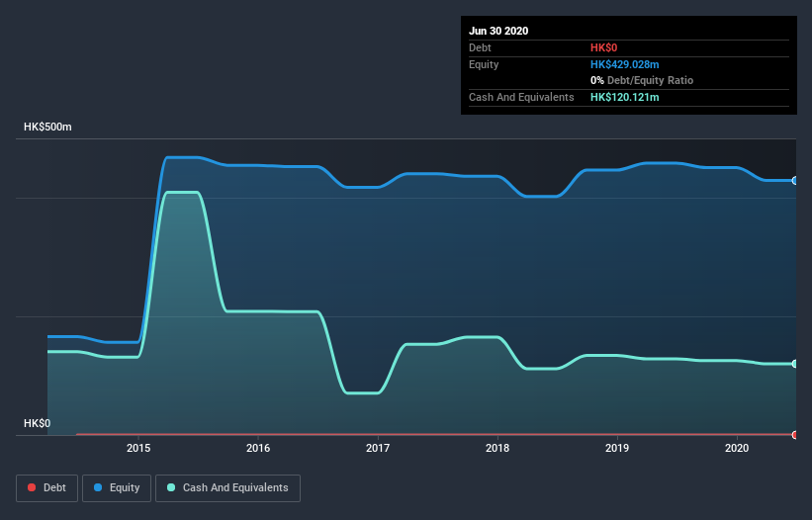
Task: Select the 0% Debt/Equity Ratio text
Action: pos(642,81)
